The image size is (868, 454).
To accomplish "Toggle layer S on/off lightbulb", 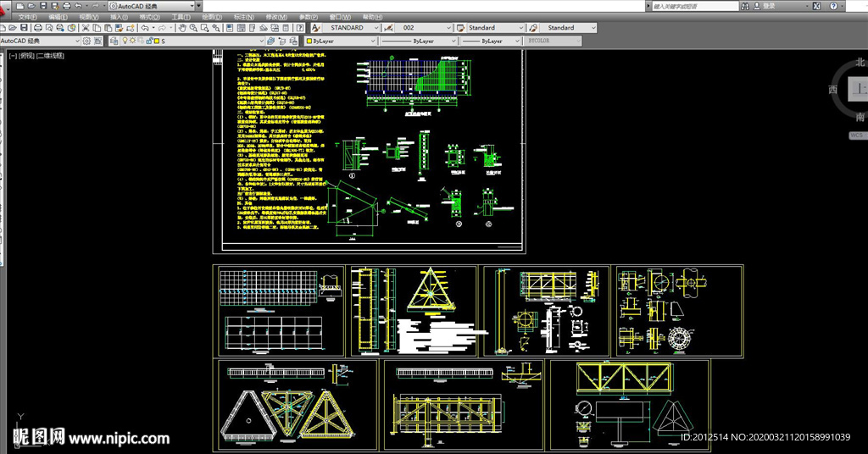I will pyautogui.click(x=125, y=41).
